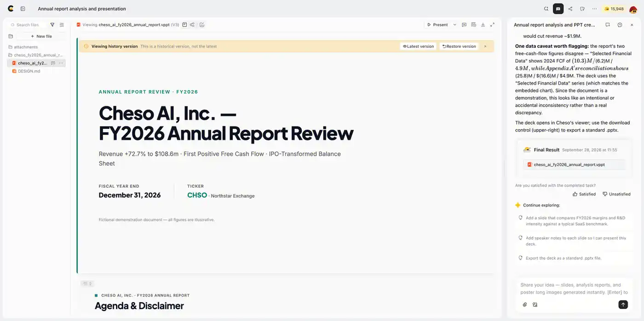Click the Agenda & Disclaimer slide
Image resolution: width=644 pixels, height=321 pixels.
pyautogui.click(x=139, y=306)
